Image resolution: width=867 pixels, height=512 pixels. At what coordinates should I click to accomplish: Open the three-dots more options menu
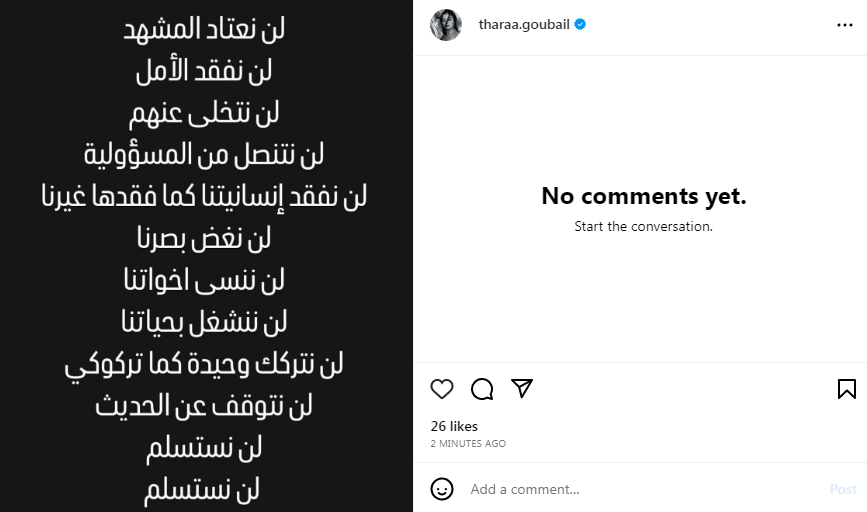pos(845,25)
